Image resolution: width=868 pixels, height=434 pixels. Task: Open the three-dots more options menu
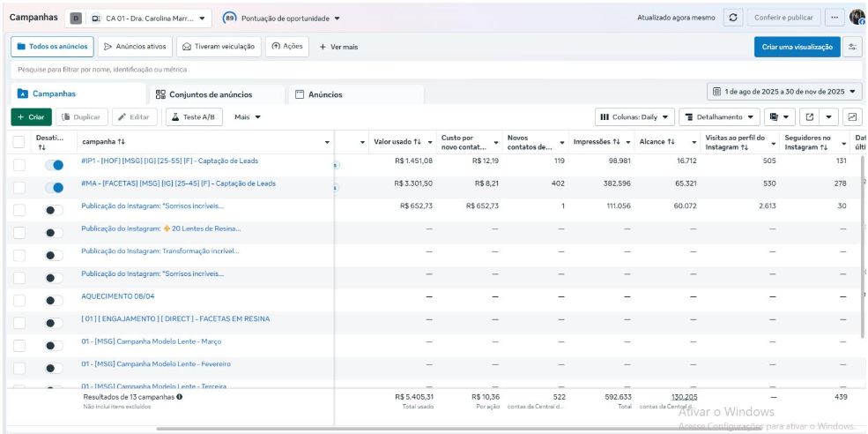point(835,19)
